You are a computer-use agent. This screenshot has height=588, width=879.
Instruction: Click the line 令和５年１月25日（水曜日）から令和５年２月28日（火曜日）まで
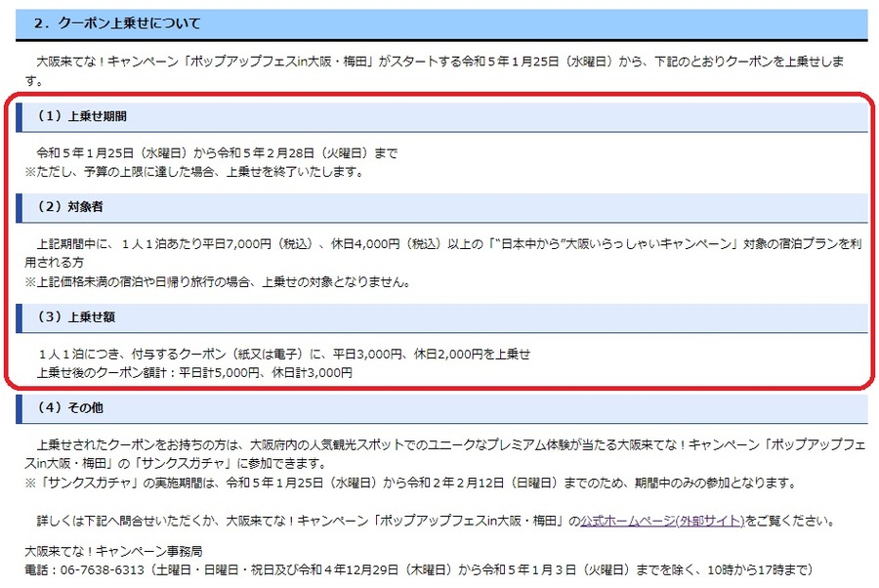click(218, 153)
